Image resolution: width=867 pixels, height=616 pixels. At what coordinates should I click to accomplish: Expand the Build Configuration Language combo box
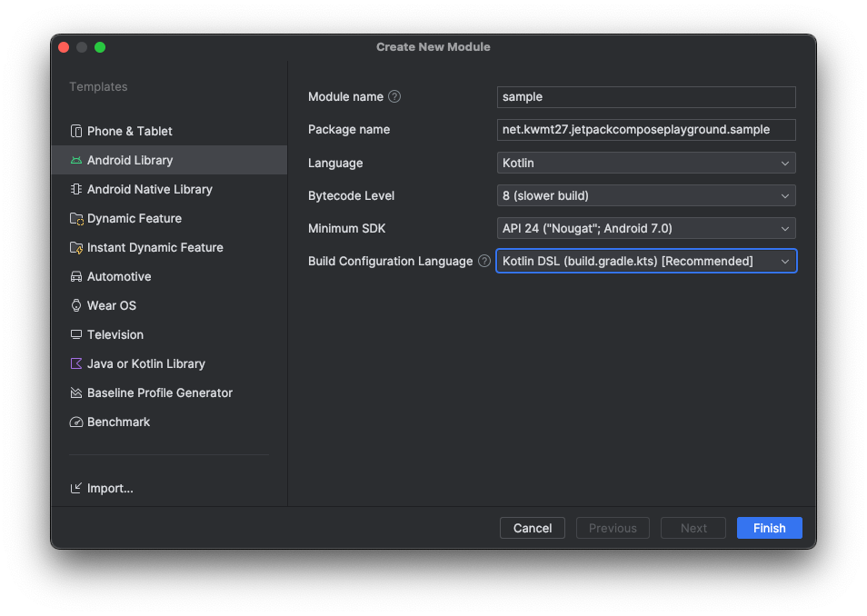[x=646, y=261]
